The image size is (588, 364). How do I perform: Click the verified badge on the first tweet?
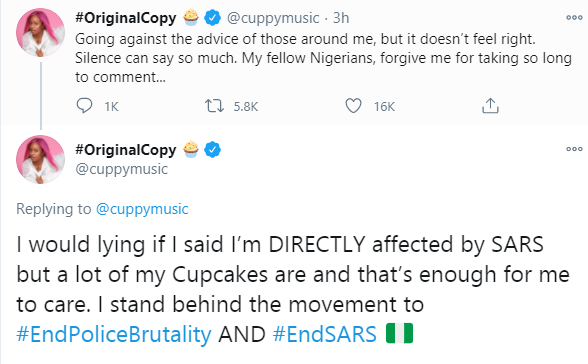click(x=212, y=18)
